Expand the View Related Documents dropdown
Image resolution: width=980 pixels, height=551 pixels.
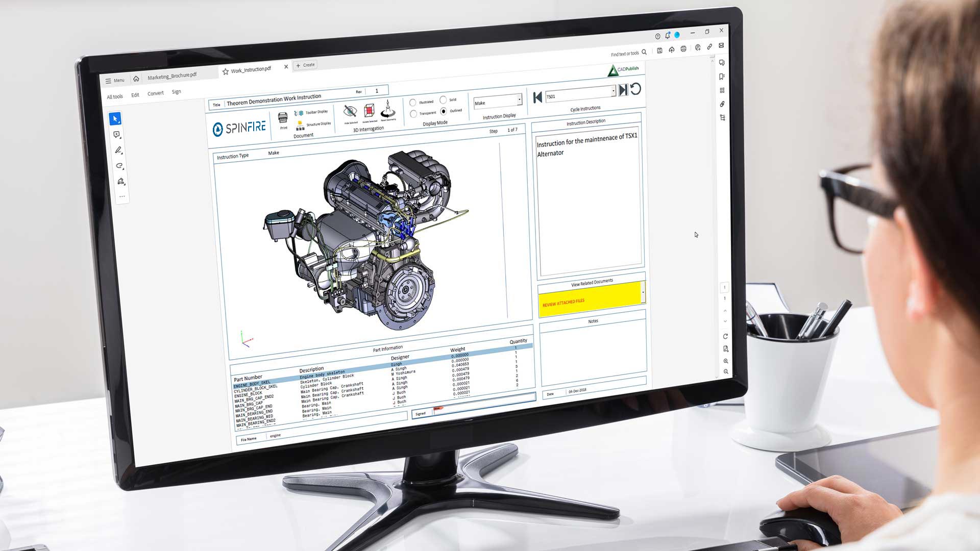[x=643, y=293]
